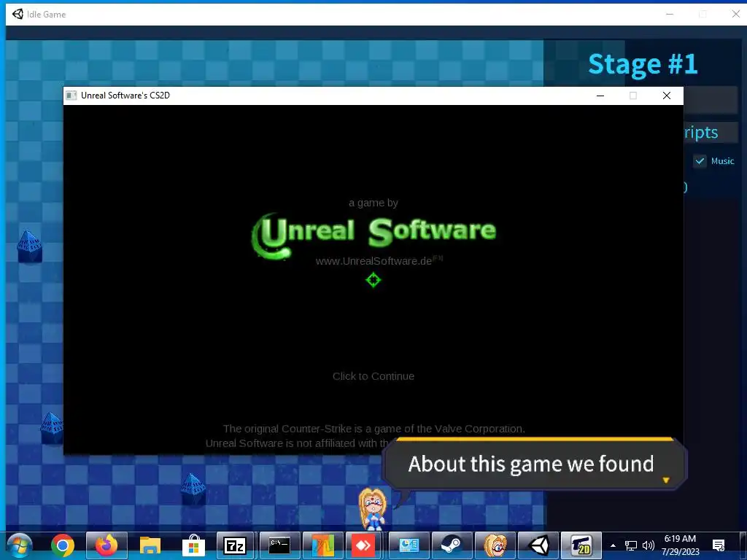Open the clock showing 6:19 AM

(681, 545)
